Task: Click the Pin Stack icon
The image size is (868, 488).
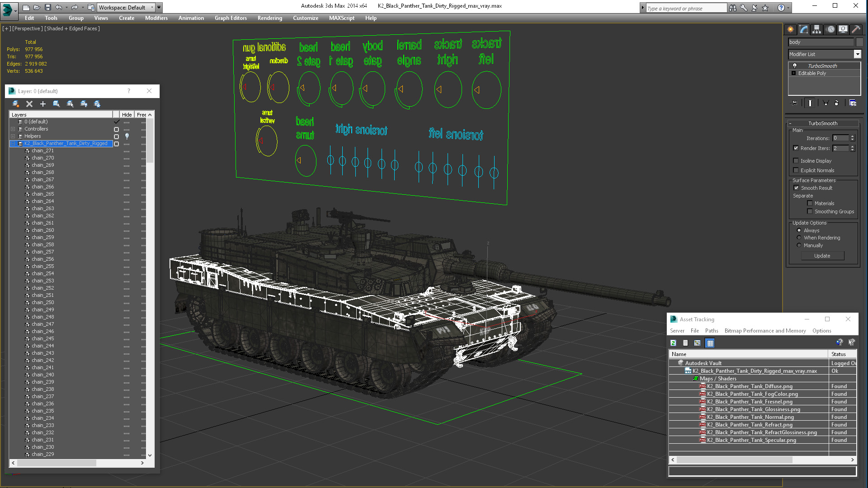Action: 794,103
